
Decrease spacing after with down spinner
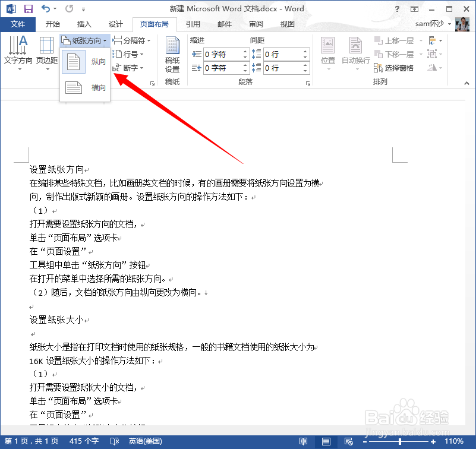coord(305,71)
